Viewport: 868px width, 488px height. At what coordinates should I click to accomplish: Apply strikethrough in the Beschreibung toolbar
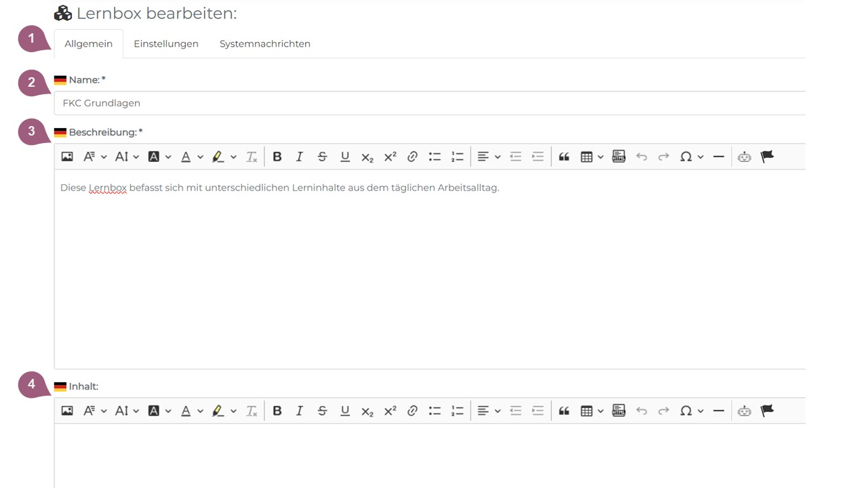tap(322, 157)
